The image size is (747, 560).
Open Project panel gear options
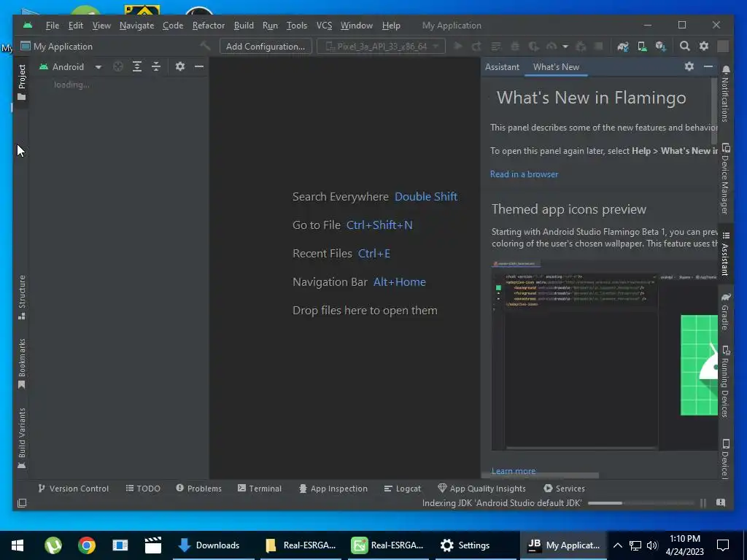tap(179, 66)
